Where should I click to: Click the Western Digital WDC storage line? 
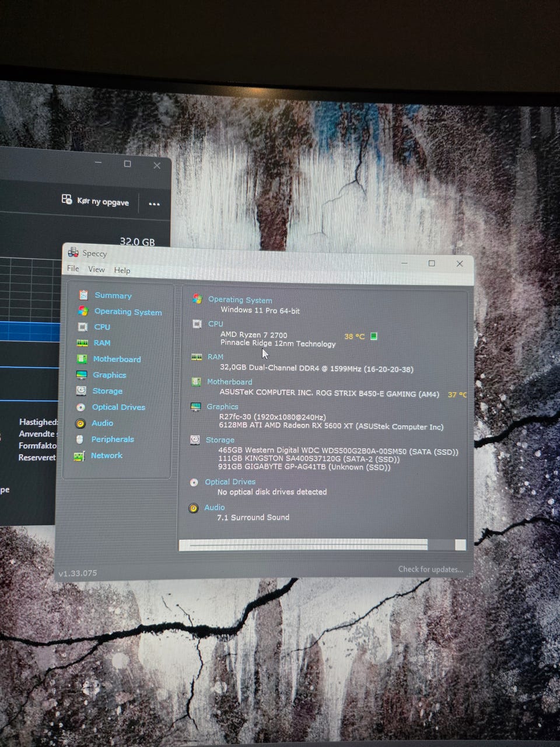coord(338,452)
